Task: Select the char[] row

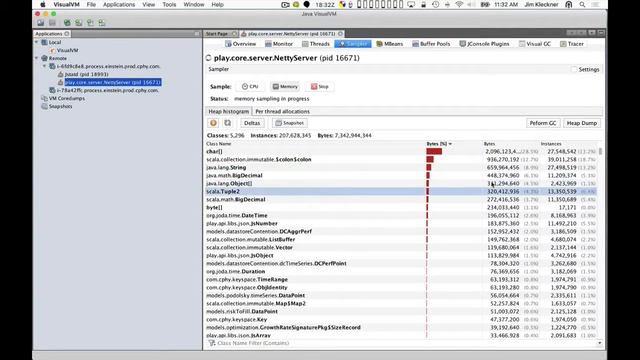Action: click(x=401, y=151)
